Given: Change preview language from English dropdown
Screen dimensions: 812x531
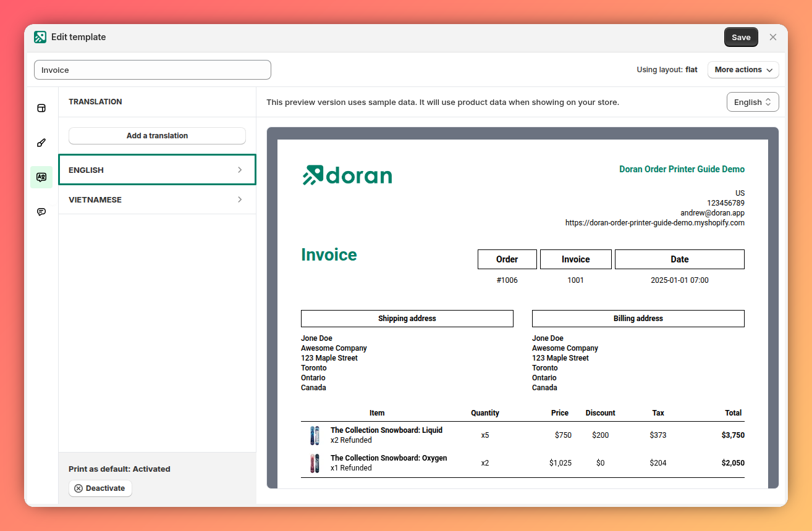Looking at the screenshot, I should pos(753,102).
